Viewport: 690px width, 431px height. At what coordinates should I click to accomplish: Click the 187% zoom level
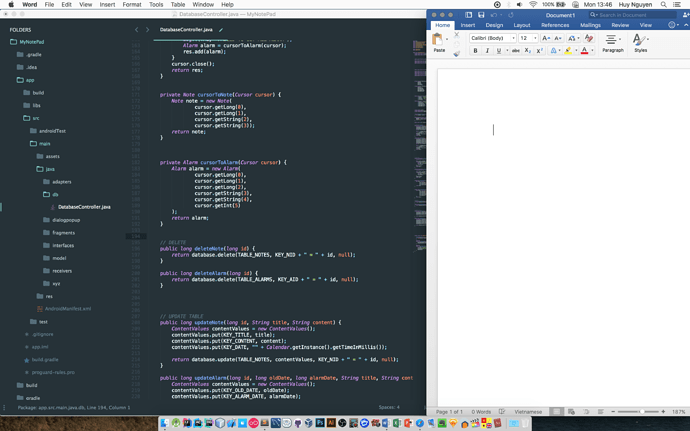click(x=678, y=412)
